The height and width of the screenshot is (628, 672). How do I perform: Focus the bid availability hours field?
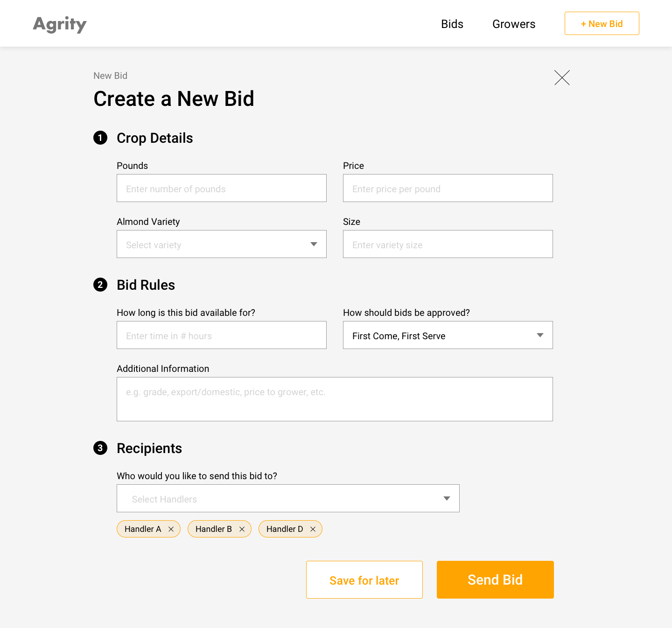click(x=222, y=335)
